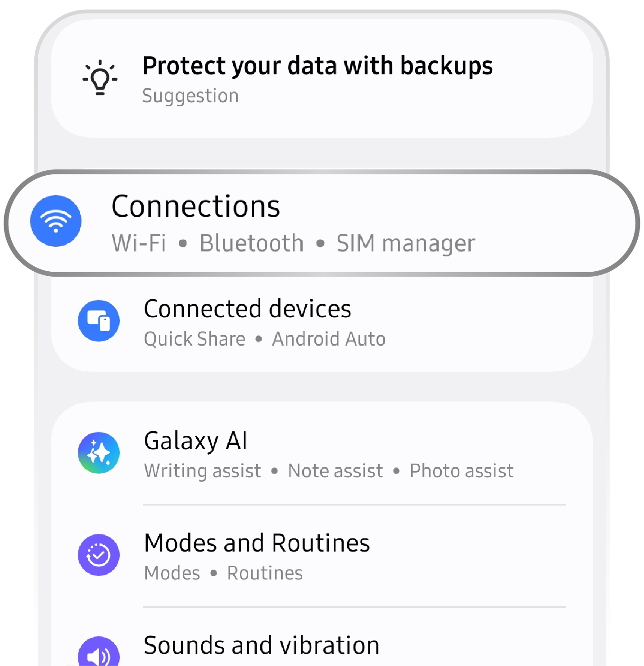Tap the Modes and Routines icon
644x666 pixels.
point(99,555)
